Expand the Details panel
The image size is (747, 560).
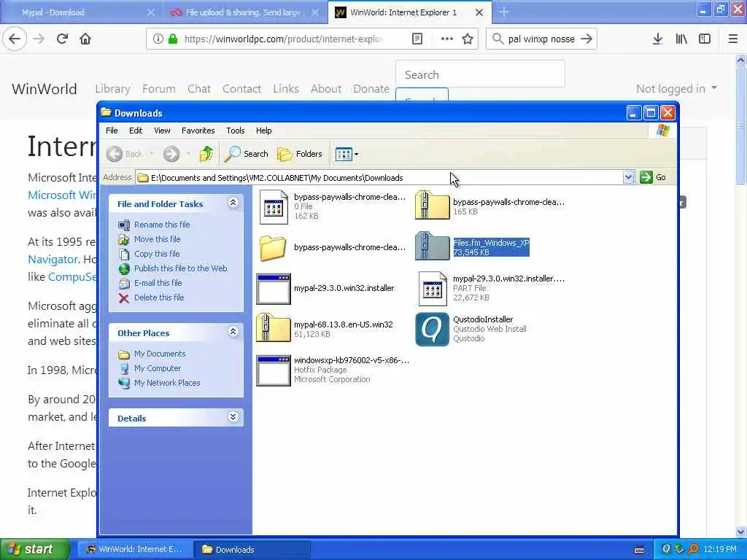233,417
